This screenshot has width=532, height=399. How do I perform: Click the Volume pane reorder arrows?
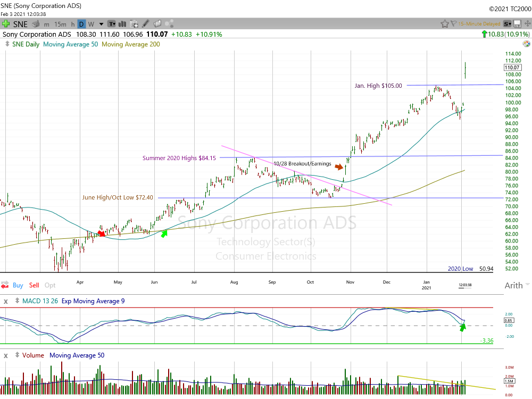coord(17,355)
